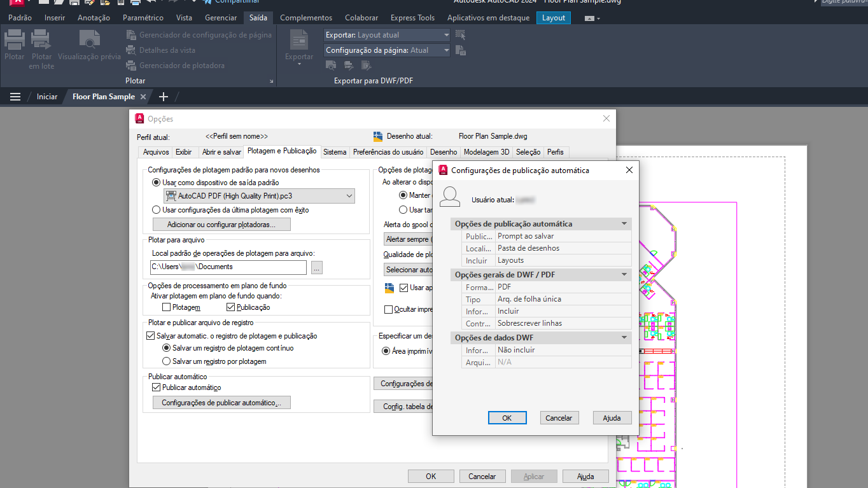Switch to the Inserir ribbon tab
The image size is (868, 488).
click(55, 18)
